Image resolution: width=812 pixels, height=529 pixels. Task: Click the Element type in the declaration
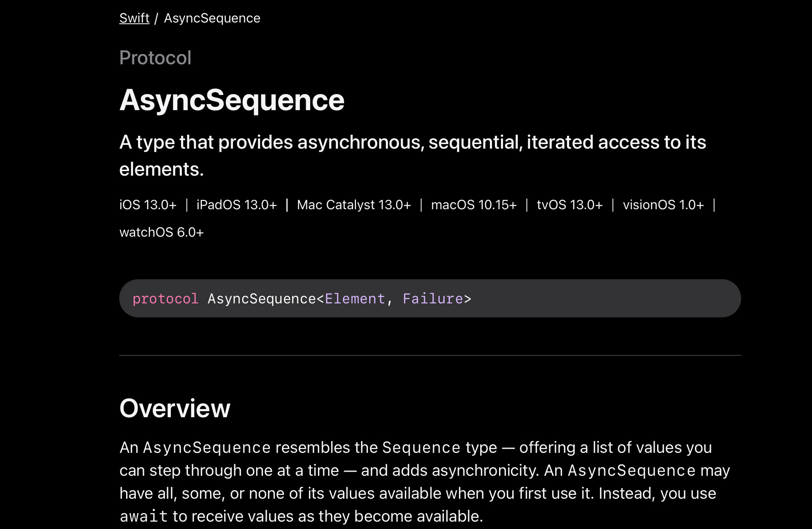click(355, 299)
